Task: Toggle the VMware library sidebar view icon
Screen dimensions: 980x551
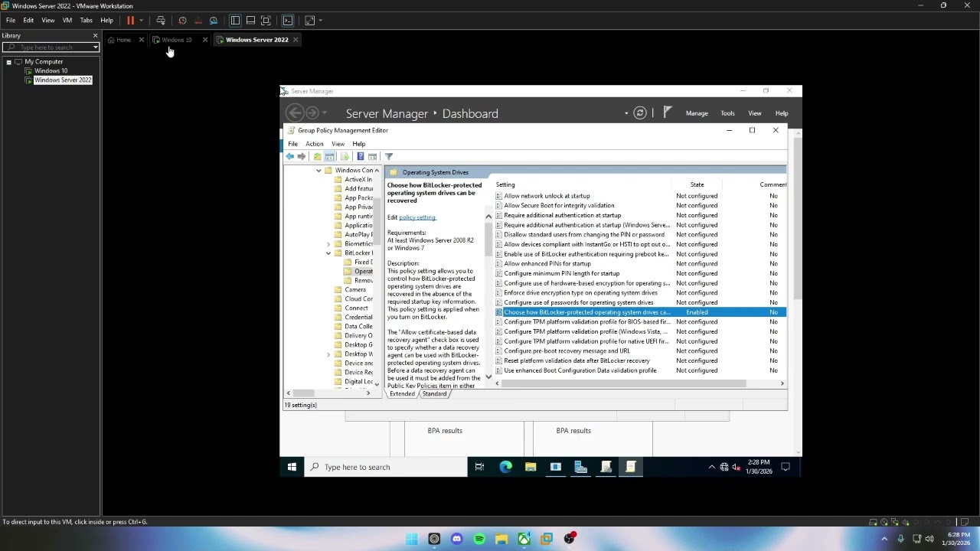Action: tap(235, 21)
